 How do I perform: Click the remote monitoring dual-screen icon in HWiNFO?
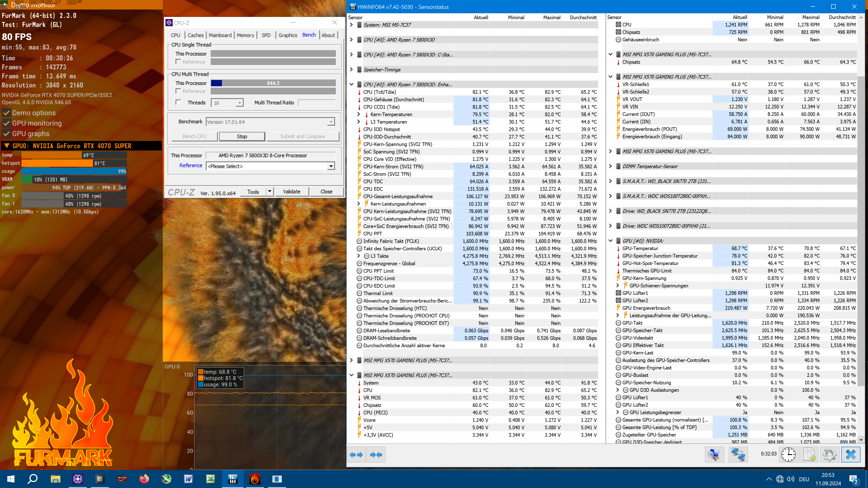(738, 454)
